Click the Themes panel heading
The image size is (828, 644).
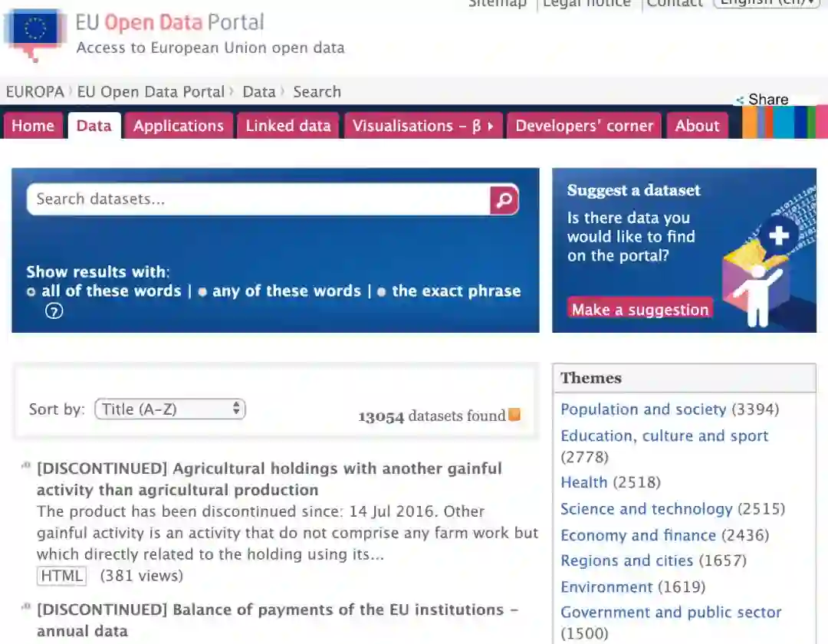tap(591, 378)
